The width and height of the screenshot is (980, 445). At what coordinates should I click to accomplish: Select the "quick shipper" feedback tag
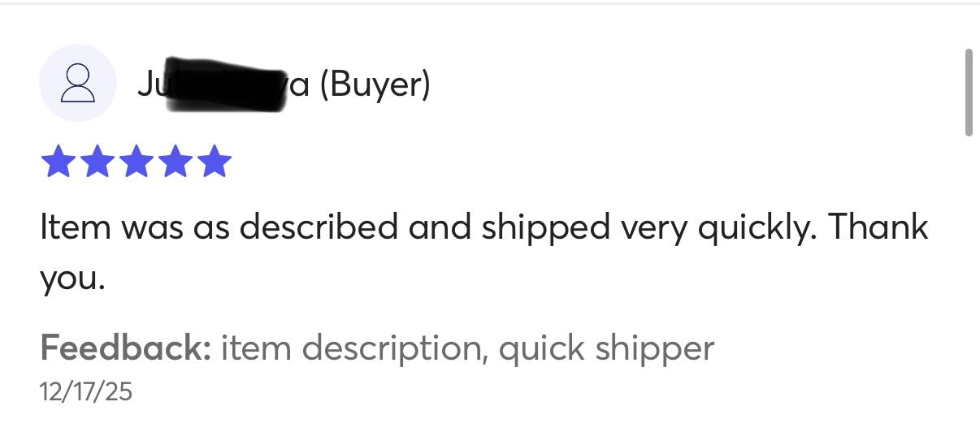pos(606,348)
